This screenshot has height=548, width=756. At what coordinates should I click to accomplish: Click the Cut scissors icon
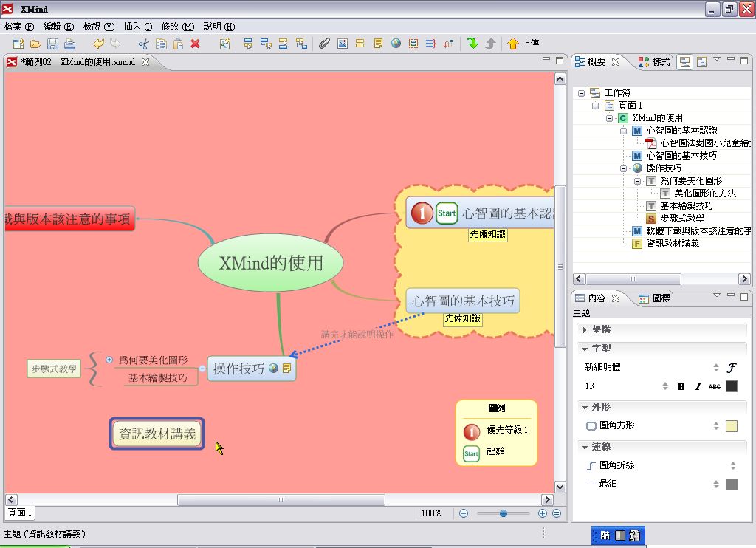tap(144, 44)
